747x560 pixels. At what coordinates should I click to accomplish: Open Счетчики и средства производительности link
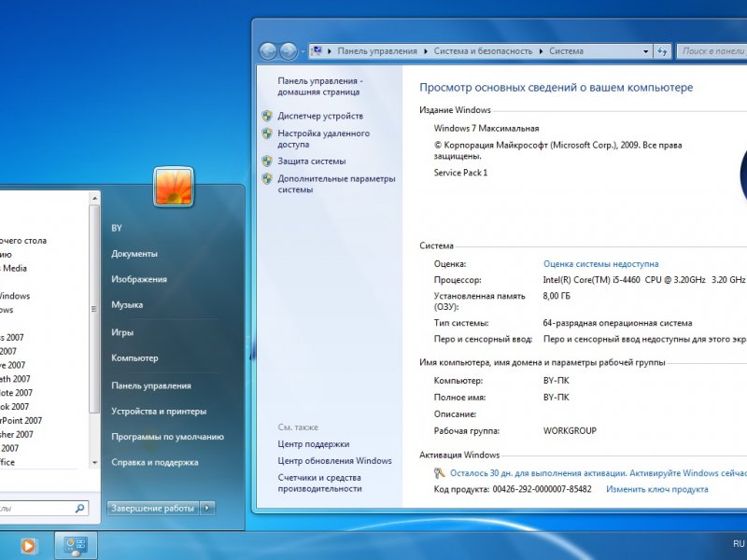point(319,483)
